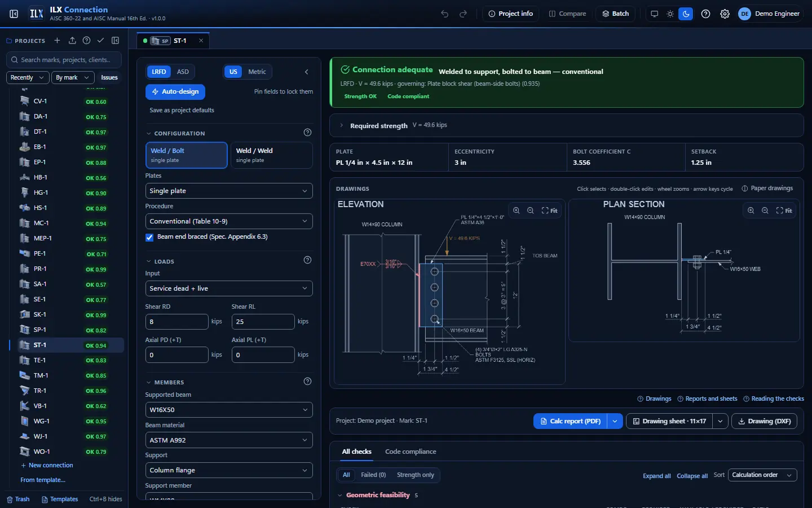Open the settings gear

(725, 14)
